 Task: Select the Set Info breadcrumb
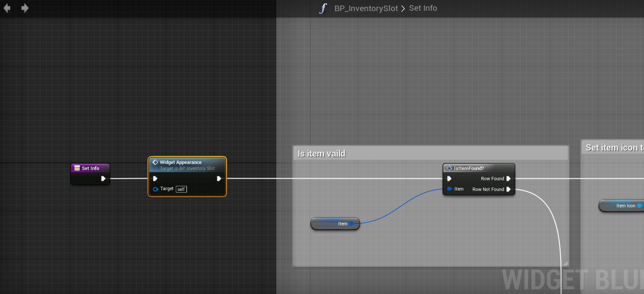(423, 8)
